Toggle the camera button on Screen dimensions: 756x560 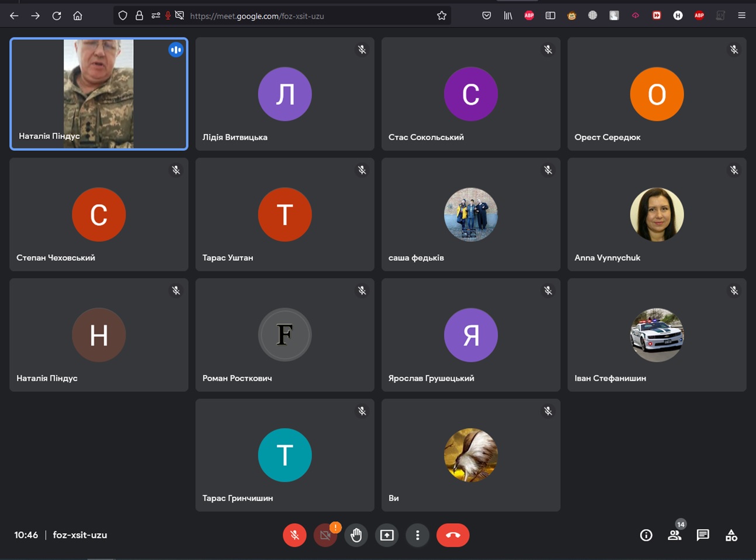coord(325,535)
